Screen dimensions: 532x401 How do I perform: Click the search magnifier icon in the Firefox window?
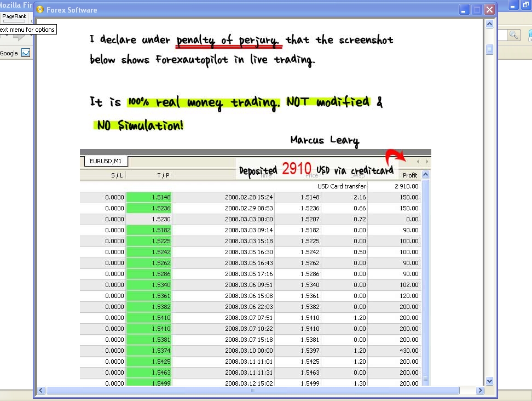pos(514,35)
